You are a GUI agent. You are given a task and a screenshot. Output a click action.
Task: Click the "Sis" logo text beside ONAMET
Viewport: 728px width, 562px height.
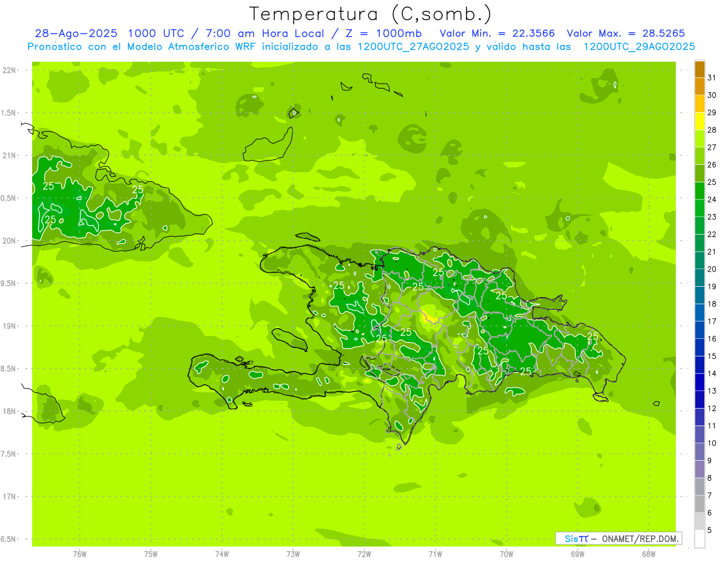pos(571,538)
